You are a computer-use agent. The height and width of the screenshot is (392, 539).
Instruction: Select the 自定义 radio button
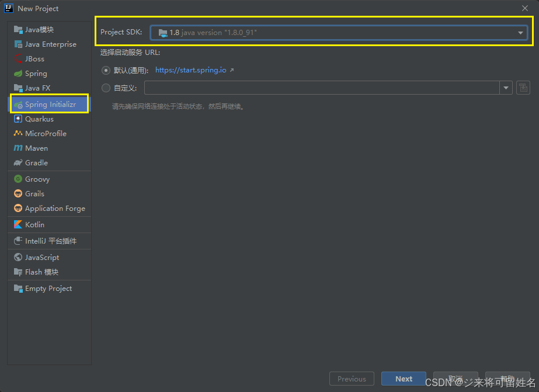[x=106, y=88]
